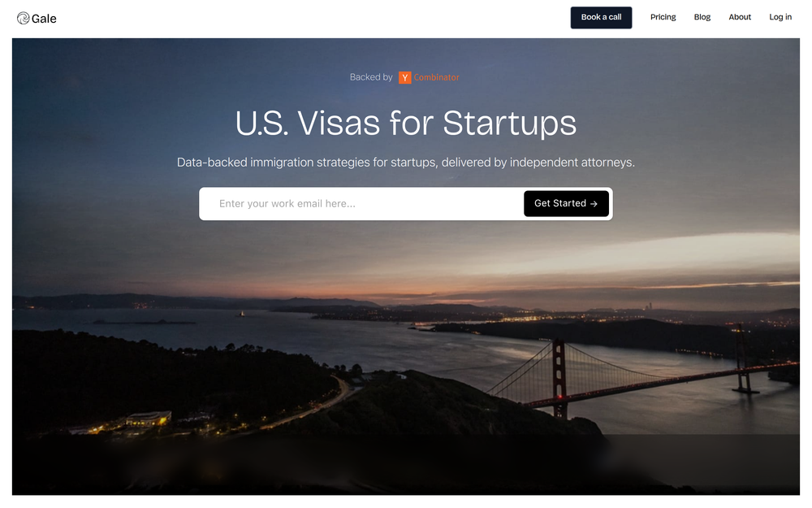Select Log in from the header
Image resolution: width=812 pixels, height=508 pixels.
tap(780, 17)
